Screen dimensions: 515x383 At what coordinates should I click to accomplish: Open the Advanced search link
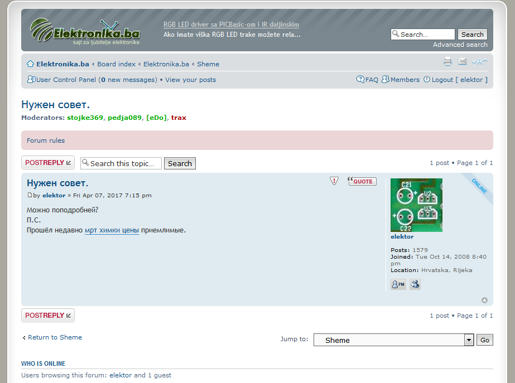[x=460, y=45]
